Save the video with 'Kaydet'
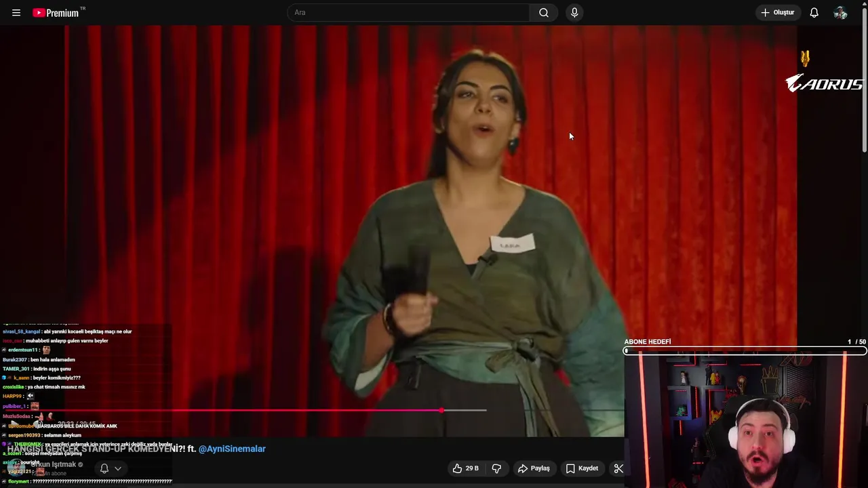868x488 pixels. click(582, 468)
